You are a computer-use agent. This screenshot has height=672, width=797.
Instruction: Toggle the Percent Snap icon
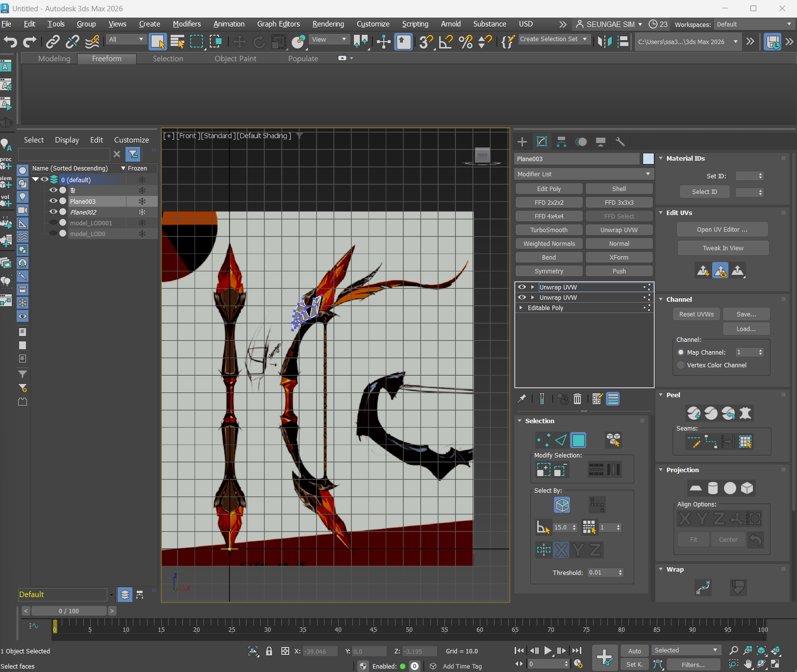tap(466, 42)
